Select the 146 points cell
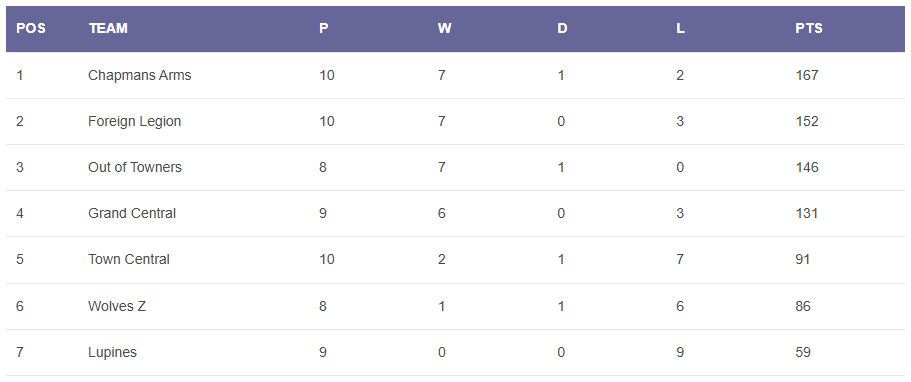911x382 pixels. click(807, 167)
